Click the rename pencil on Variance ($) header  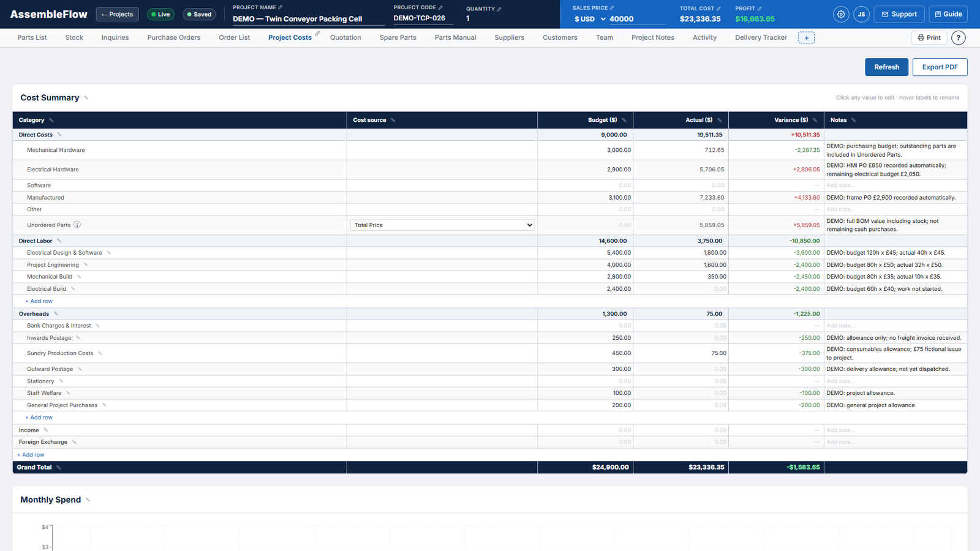(815, 120)
